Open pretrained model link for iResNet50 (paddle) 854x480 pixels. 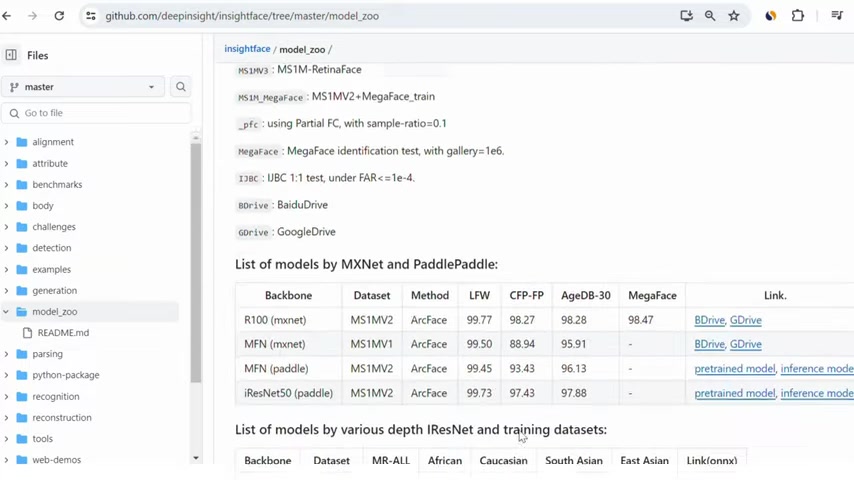(x=734, y=393)
